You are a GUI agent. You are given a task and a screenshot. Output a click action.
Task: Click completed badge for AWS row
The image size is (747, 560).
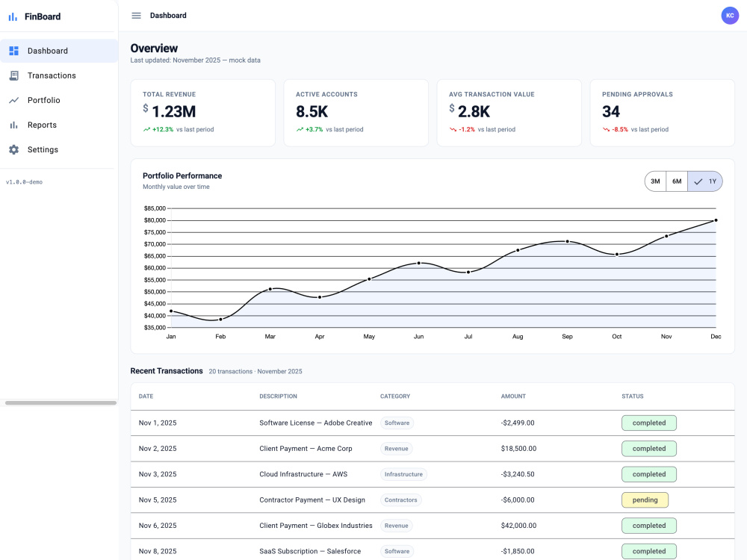coord(649,474)
